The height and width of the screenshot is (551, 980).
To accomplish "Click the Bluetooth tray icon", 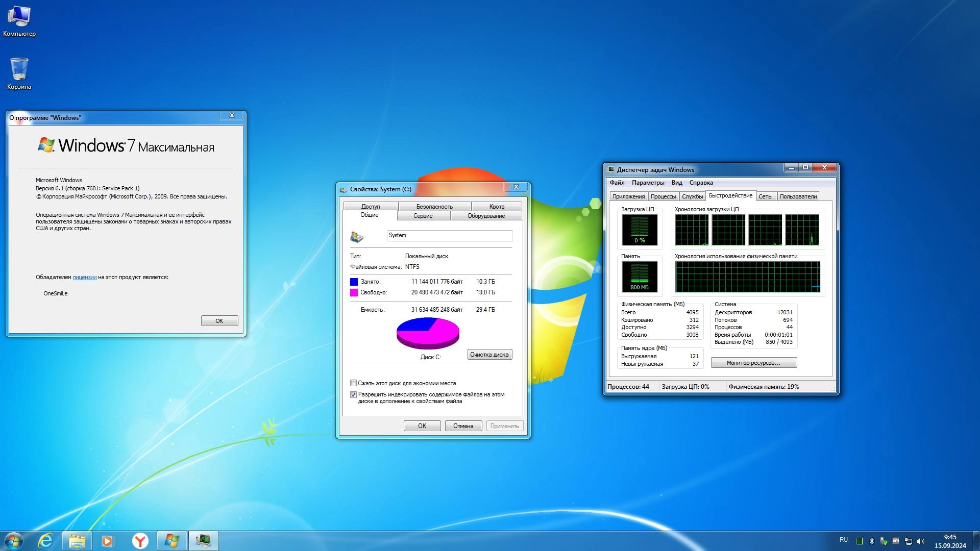I will [871, 541].
